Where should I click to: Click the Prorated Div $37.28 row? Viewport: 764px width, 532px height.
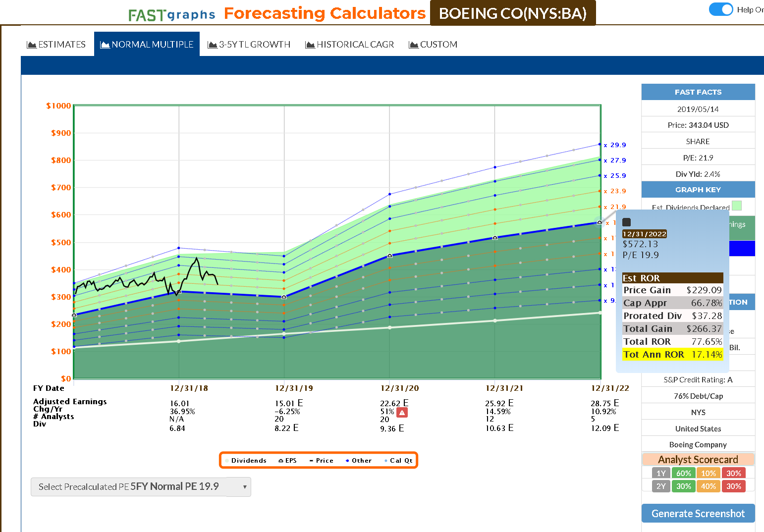[x=673, y=316]
